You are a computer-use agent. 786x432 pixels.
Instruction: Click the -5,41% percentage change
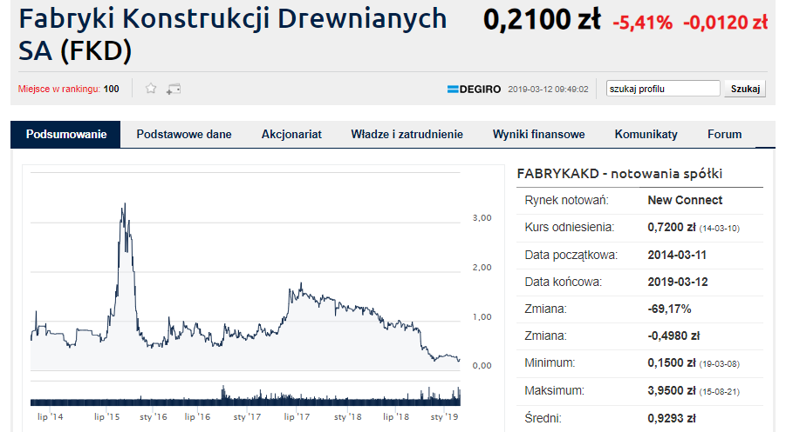[642, 23]
